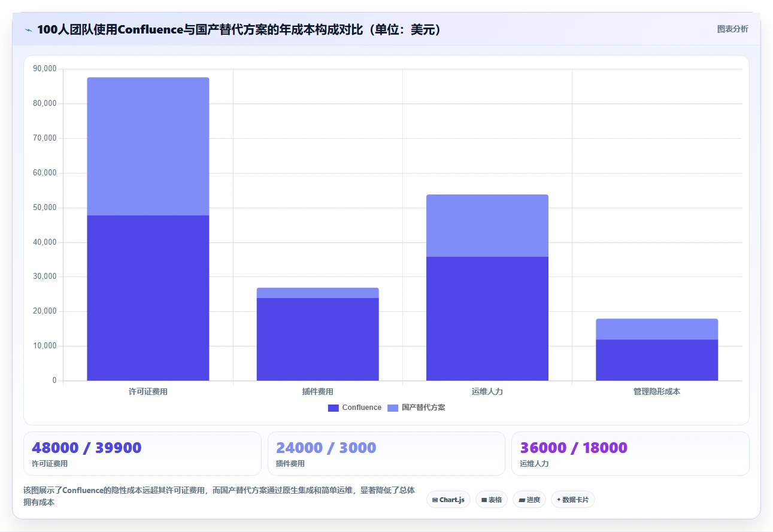
Task: Click the 国产替代方案 bar segment for 运维人力
Action: pyautogui.click(x=487, y=226)
